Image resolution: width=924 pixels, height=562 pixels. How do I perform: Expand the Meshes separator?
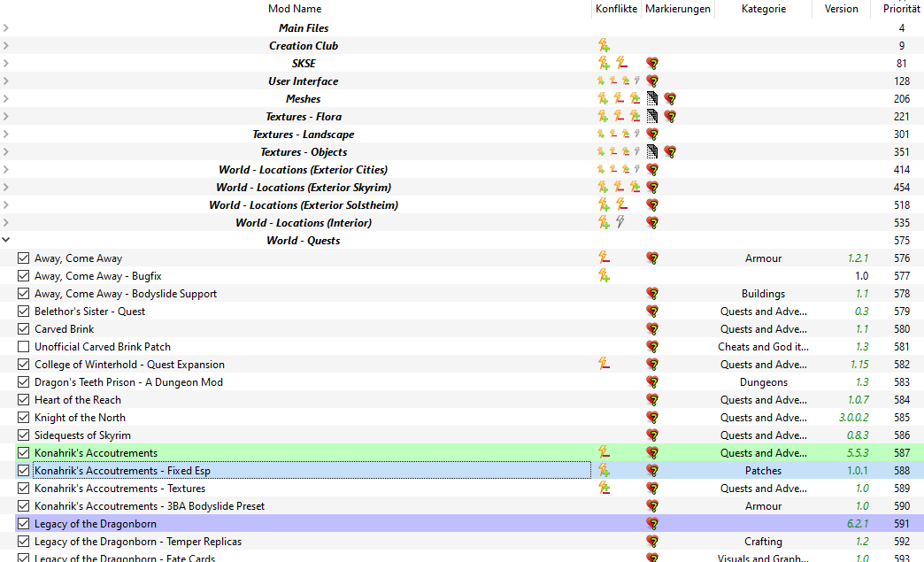6,98
